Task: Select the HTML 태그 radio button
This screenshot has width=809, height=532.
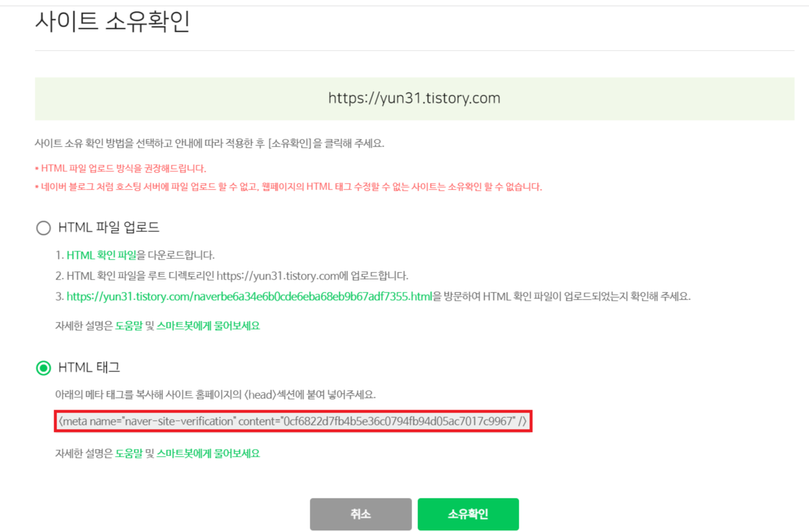Action: pos(44,368)
